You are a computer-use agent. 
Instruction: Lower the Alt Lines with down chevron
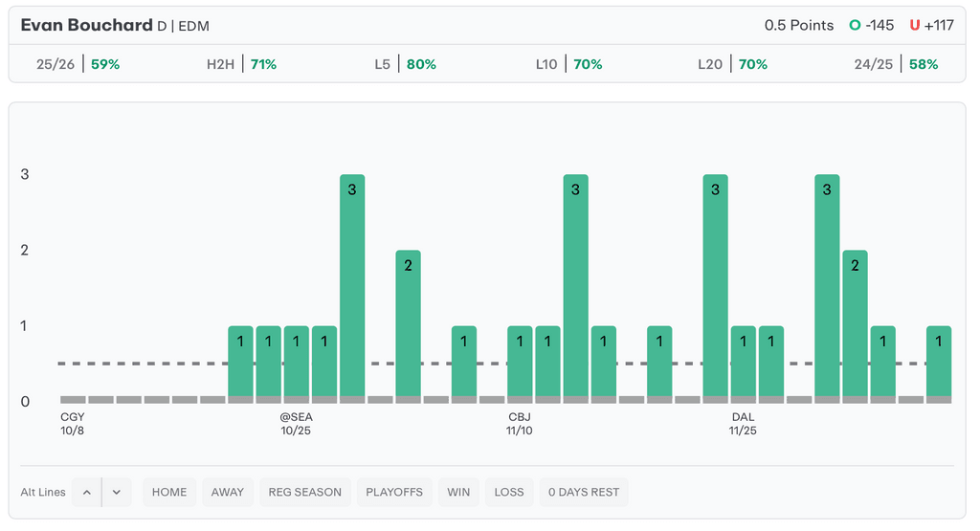click(117, 492)
